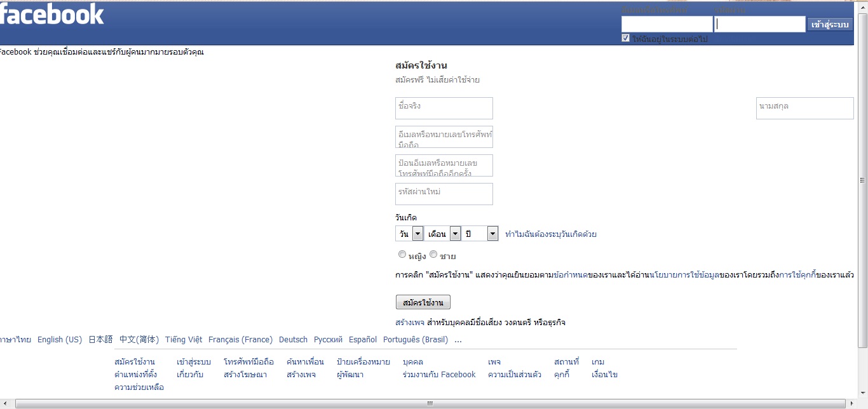Open สร้างเพจ link beside สำหรับบุคคลมีชื่อเสียง
868x409 pixels.
point(410,323)
